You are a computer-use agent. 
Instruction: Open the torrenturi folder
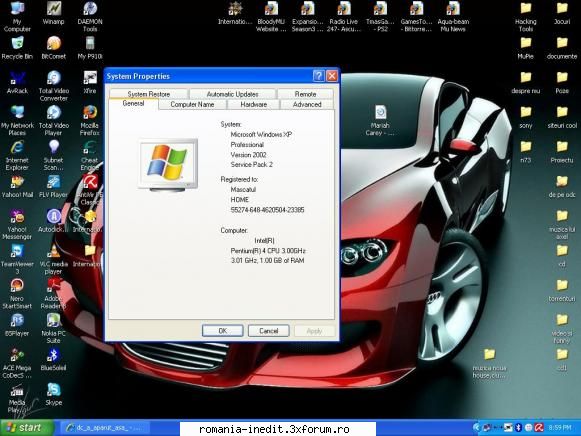click(x=562, y=290)
